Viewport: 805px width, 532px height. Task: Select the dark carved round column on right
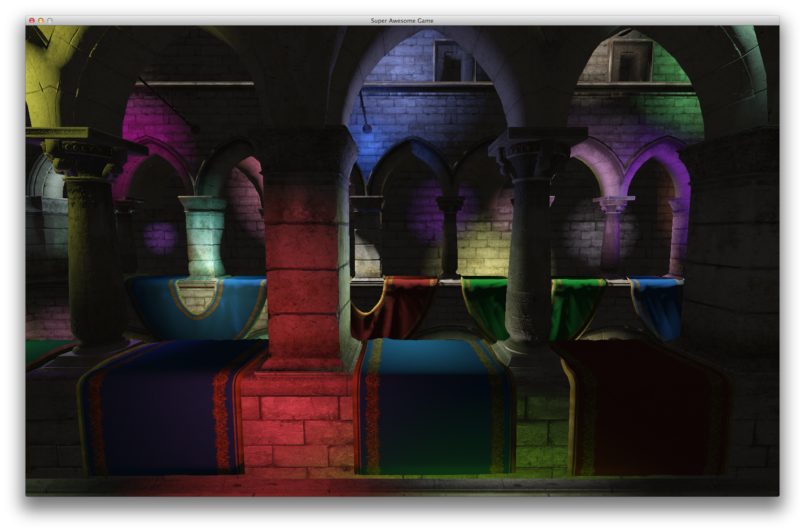(529, 260)
